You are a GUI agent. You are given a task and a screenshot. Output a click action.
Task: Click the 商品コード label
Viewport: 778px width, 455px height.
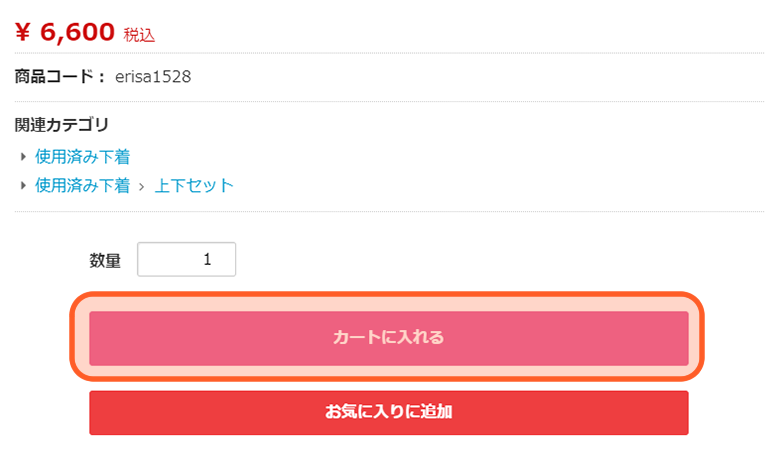click(60, 76)
